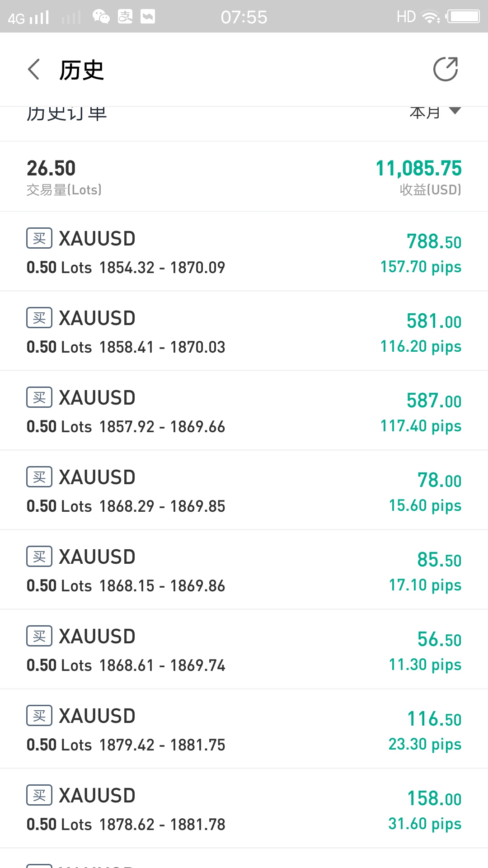Image resolution: width=488 pixels, height=868 pixels.
Task: Open the share export icon
Action: click(x=446, y=69)
